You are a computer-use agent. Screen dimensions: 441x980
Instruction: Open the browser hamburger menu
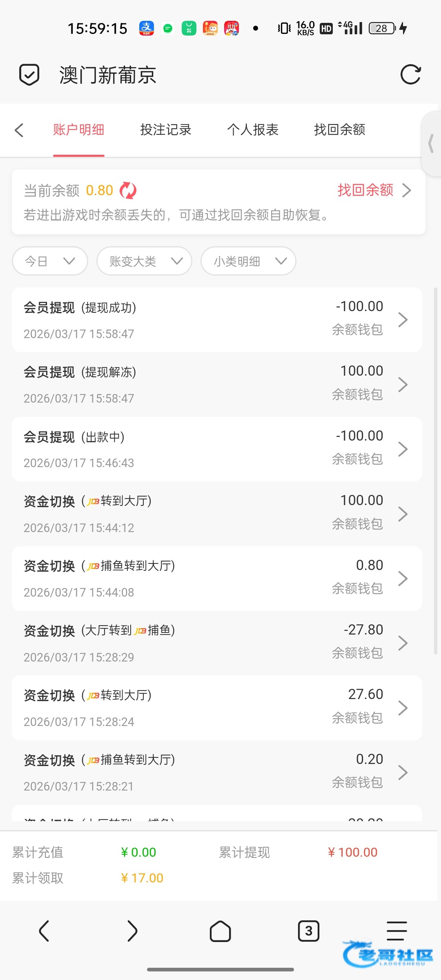[x=396, y=931]
